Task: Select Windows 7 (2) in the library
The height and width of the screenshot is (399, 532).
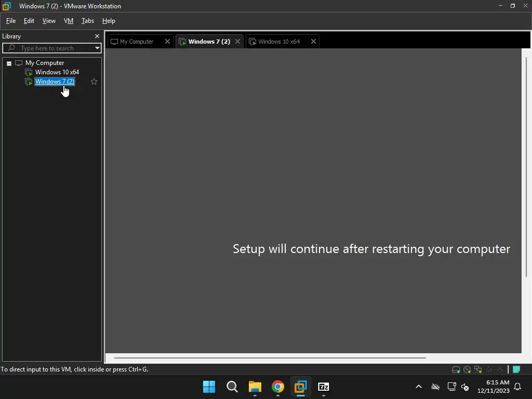Action: pos(55,82)
